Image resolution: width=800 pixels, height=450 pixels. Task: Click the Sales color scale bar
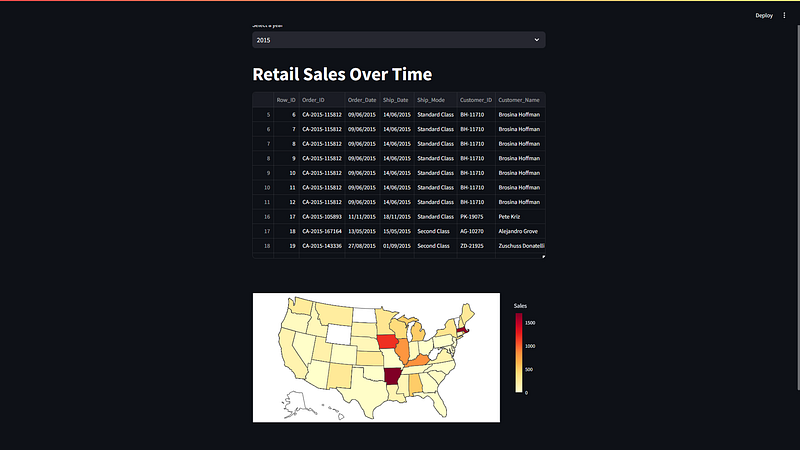518,353
